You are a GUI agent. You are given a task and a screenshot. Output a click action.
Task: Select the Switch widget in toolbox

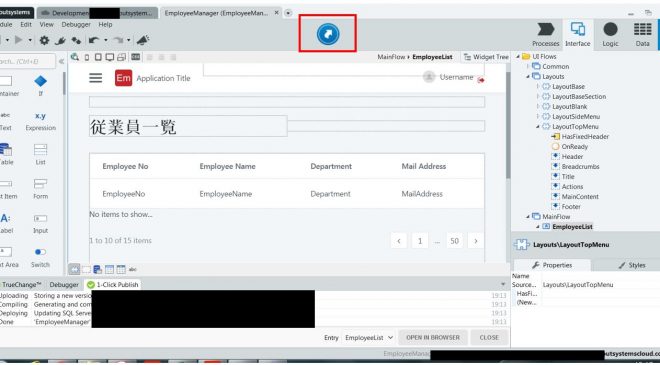pos(40,257)
